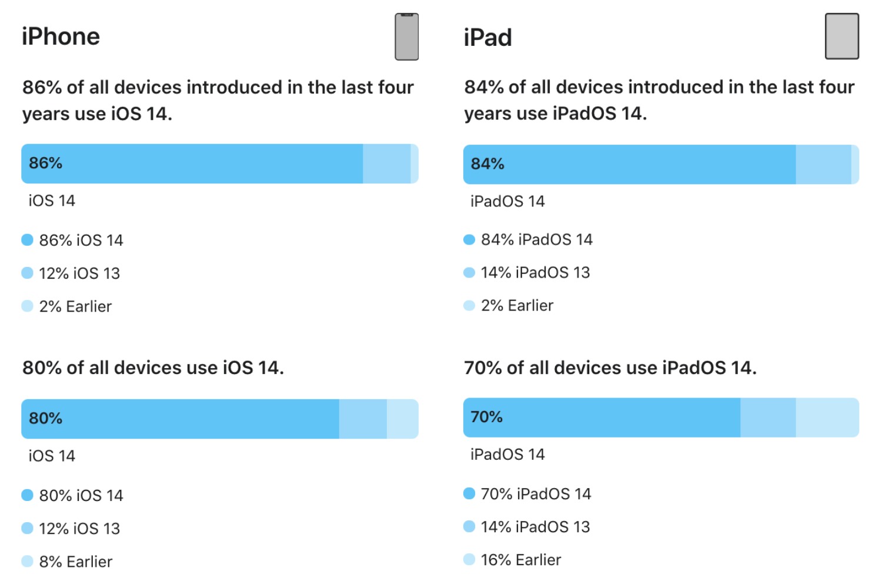Click the "80% of all devices use iOS 14" heading
882x588 pixels.
153,367
